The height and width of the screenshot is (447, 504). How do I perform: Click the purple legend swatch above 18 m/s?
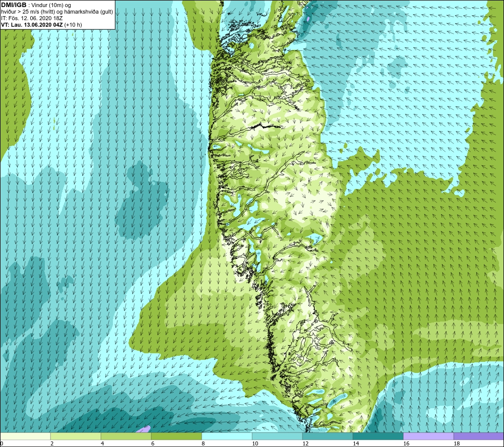[x=479, y=436]
